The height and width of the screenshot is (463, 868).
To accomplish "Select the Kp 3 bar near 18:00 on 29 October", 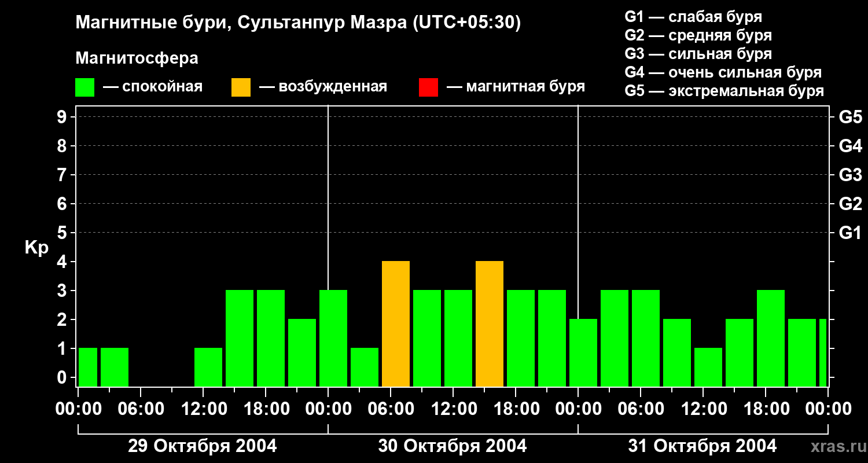I will [x=271, y=339].
